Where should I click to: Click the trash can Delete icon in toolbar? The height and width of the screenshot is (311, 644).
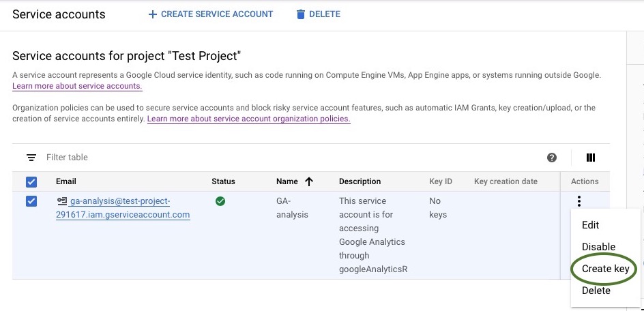click(x=301, y=14)
